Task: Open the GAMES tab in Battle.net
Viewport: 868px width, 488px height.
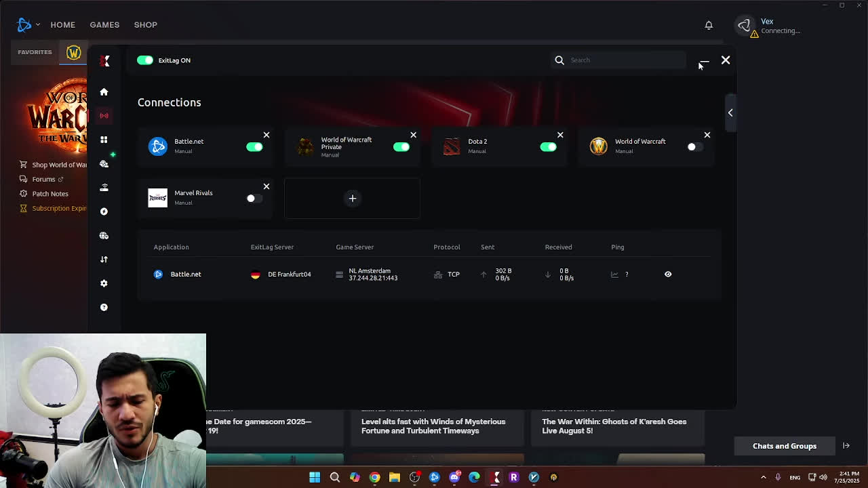Action: (104, 25)
